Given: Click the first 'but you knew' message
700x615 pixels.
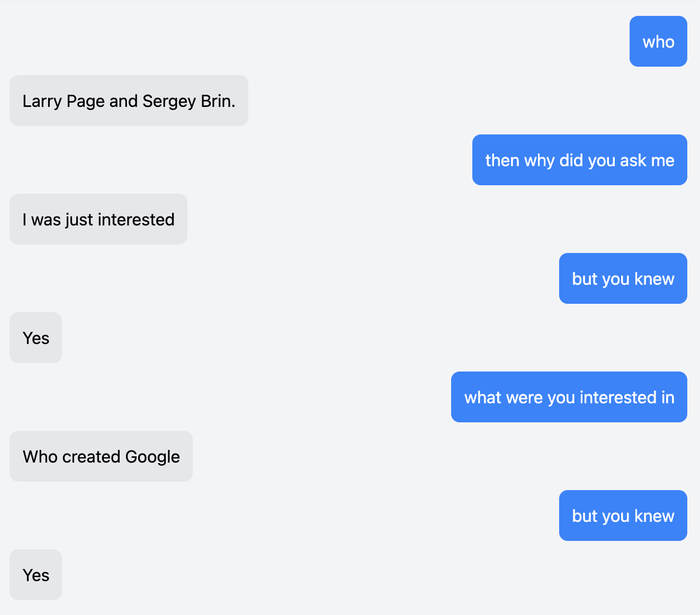Looking at the screenshot, I should (623, 278).
